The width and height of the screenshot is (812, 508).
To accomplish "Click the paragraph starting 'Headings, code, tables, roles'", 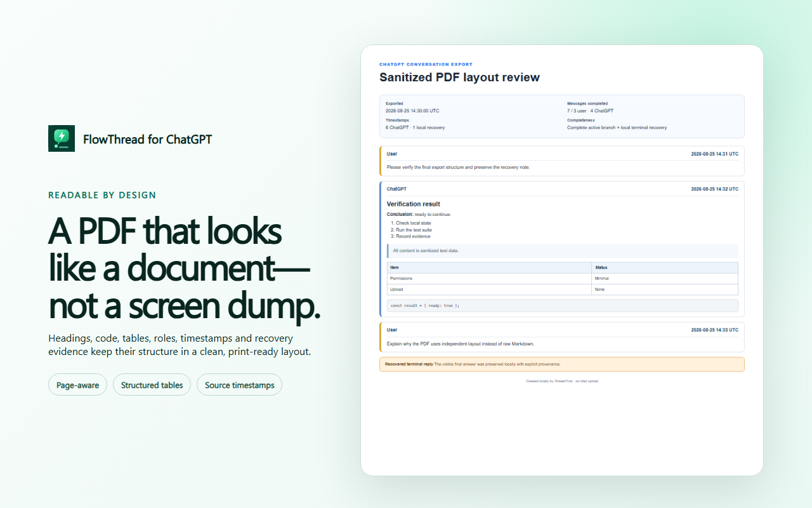I will coord(180,345).
